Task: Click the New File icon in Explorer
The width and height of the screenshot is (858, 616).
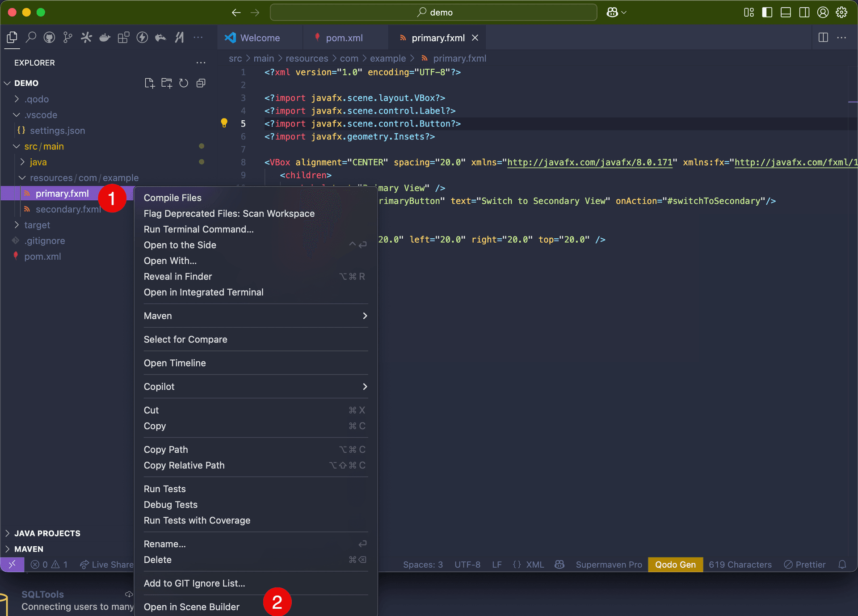Action: 149,83
